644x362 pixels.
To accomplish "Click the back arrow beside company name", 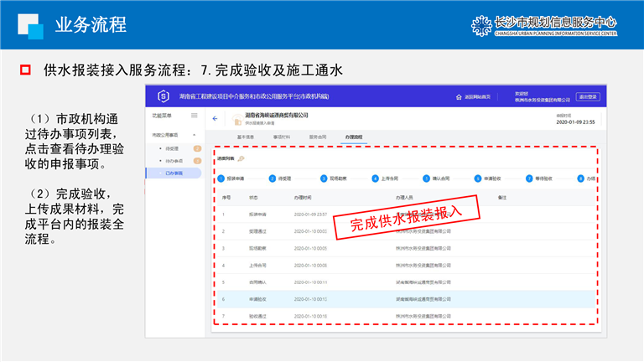I will 215,119.
